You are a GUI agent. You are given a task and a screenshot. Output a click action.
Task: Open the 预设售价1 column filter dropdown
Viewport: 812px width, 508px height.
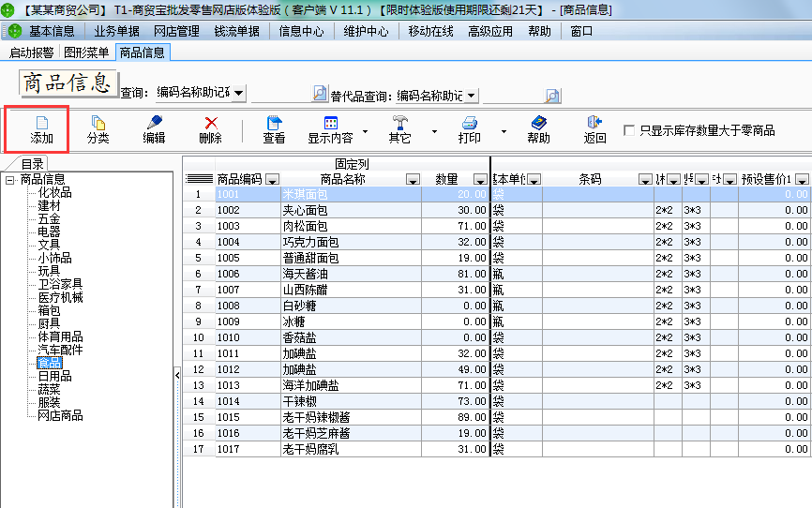pyautogui.click(x=803, y=180)
